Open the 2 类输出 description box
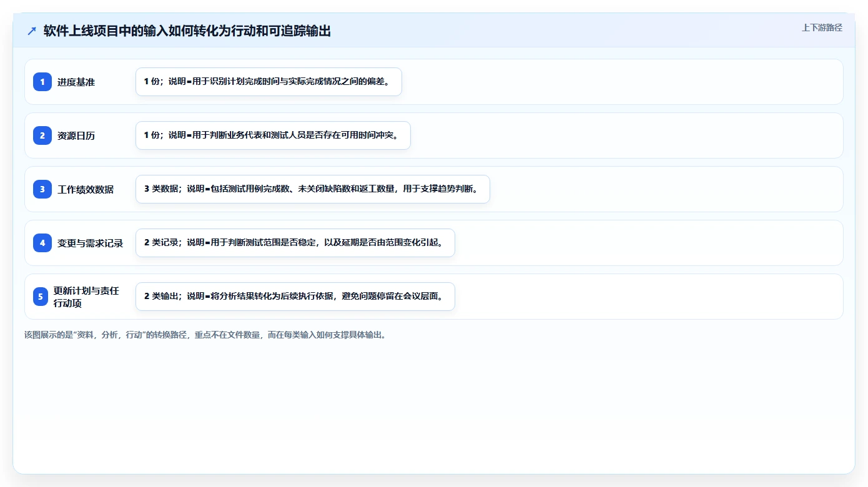This screenshot has height=487, width=868. (x=295, y=297)
